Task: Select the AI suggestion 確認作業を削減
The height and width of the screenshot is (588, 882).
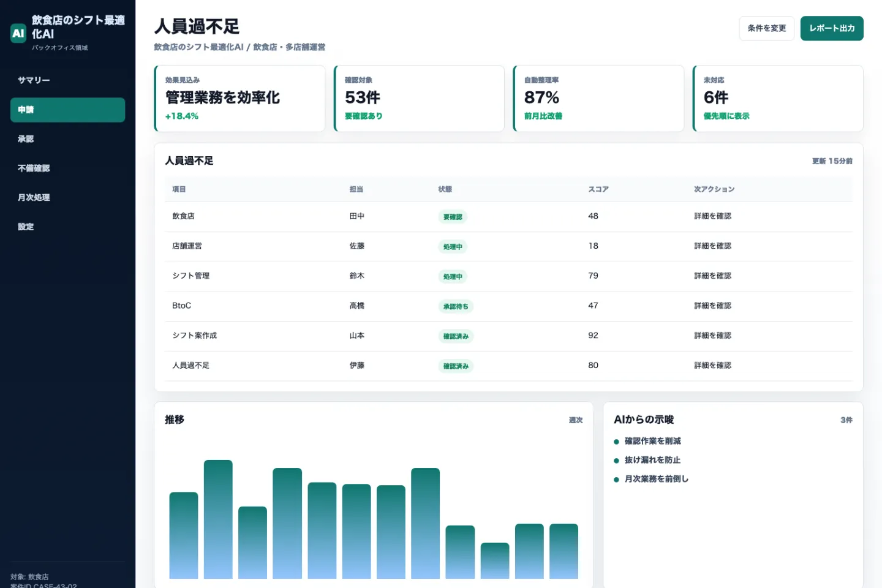Action: click(653, 441)
